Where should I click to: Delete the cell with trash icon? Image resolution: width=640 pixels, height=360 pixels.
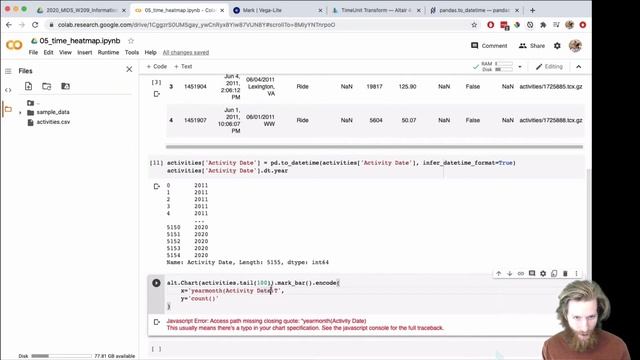(565, 273)
